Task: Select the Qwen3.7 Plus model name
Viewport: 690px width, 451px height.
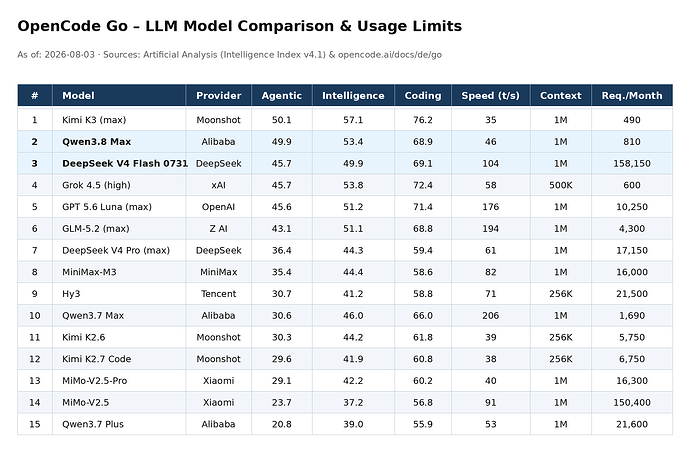Action: coord(93,424)
